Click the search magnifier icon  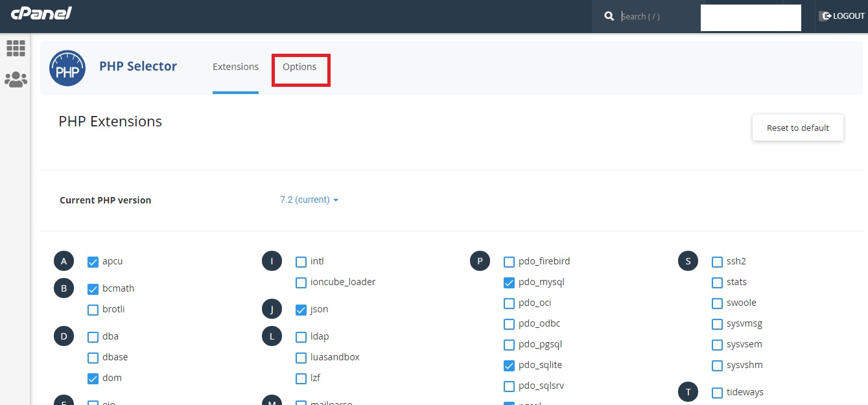pos(609,16)
